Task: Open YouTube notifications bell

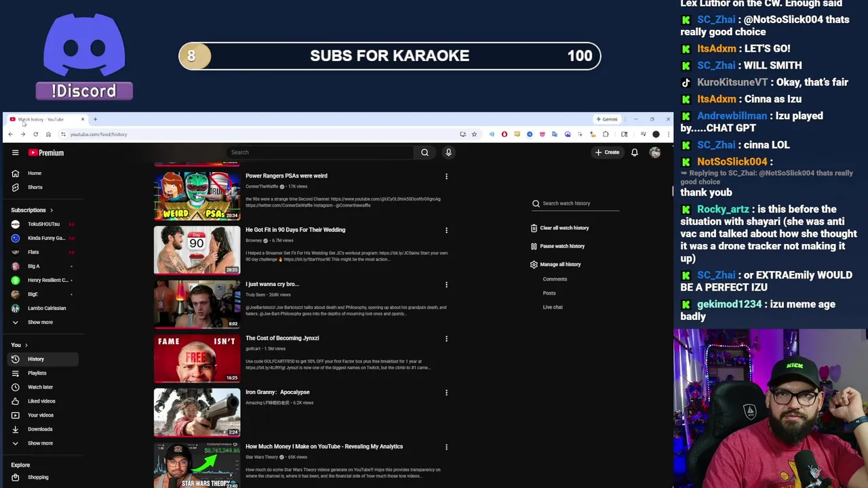Action: [x=635, y=152]
